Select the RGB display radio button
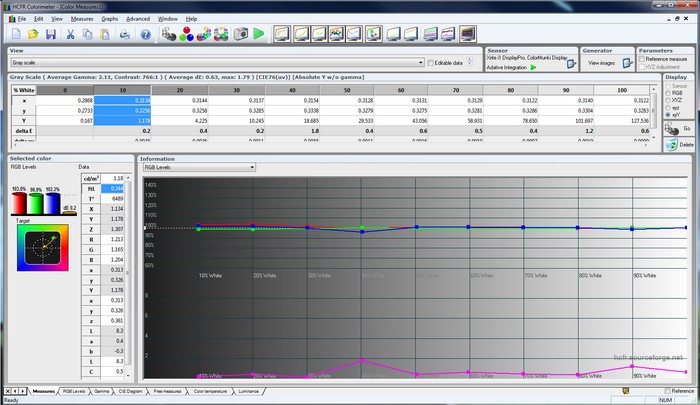This screenshot has width=700, height=405. point(668,93)
